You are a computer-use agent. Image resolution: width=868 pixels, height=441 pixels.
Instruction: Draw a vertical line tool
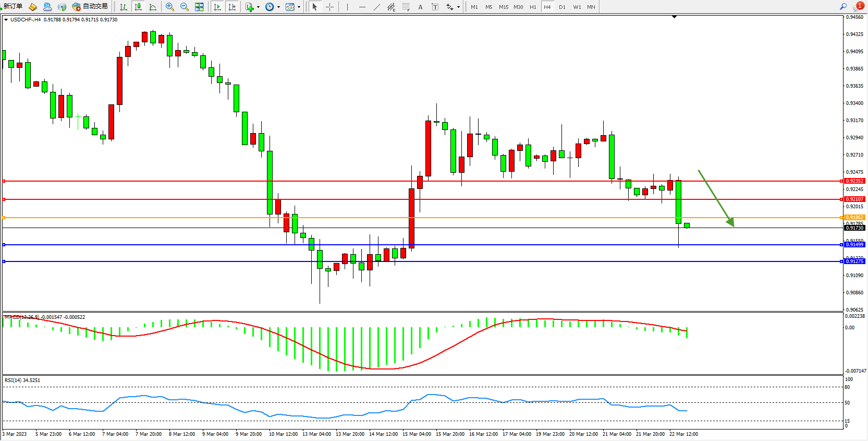click(347, 7)
